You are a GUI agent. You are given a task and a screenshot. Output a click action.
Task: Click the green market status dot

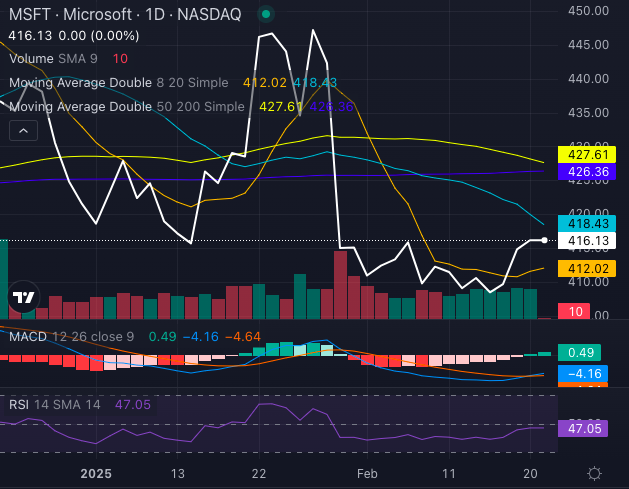click(x=264, y=15)
